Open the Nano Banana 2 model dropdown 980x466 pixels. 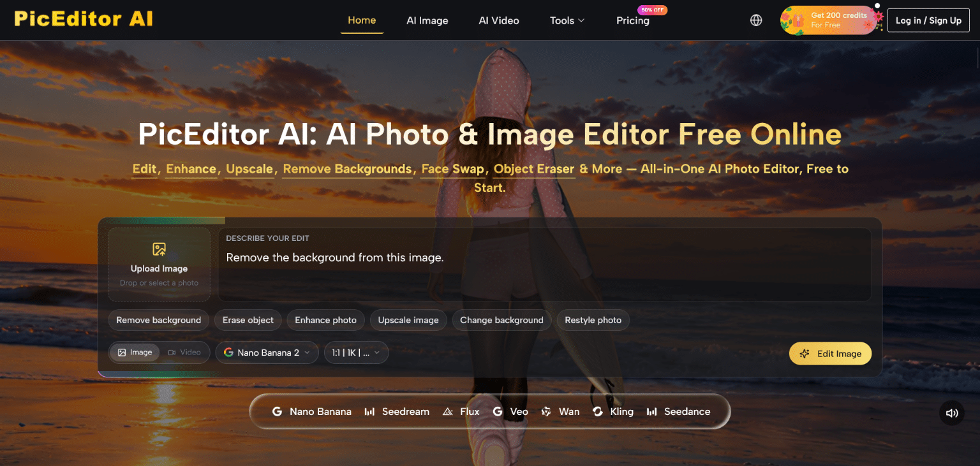tap(267, 353)
